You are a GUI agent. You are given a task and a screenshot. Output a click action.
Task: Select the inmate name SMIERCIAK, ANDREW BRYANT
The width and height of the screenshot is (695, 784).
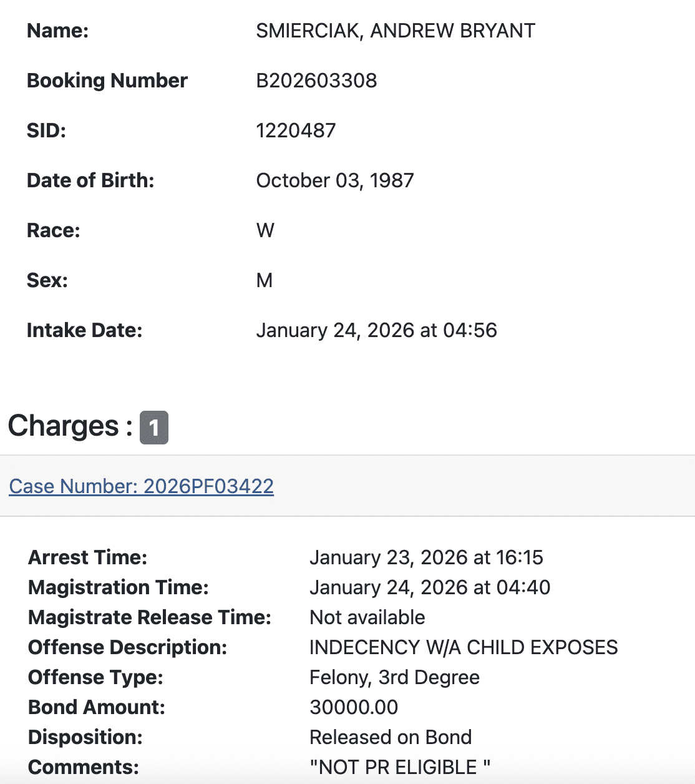pos(396,31)
